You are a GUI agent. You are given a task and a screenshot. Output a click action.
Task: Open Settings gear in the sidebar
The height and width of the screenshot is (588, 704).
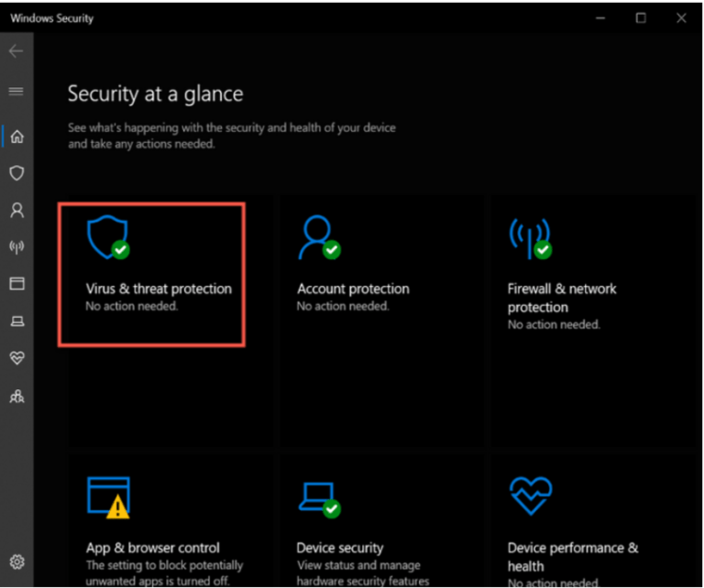coord(17,561)
